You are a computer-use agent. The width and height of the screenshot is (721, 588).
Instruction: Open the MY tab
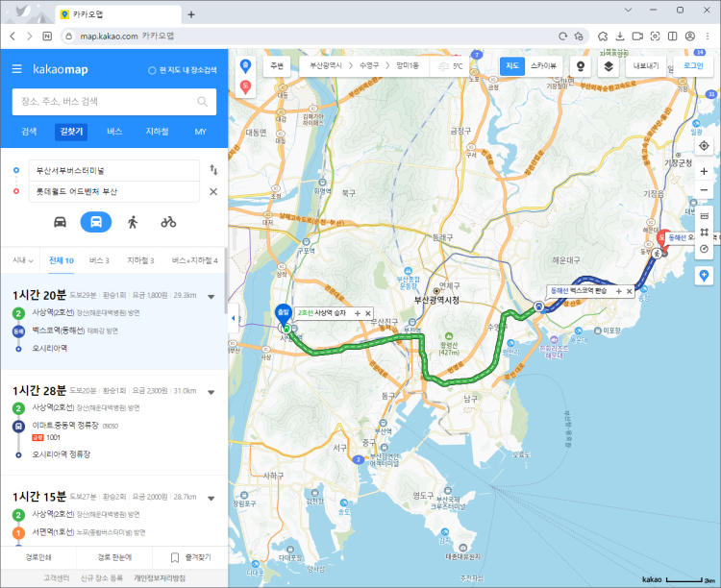tap(201, 132)
